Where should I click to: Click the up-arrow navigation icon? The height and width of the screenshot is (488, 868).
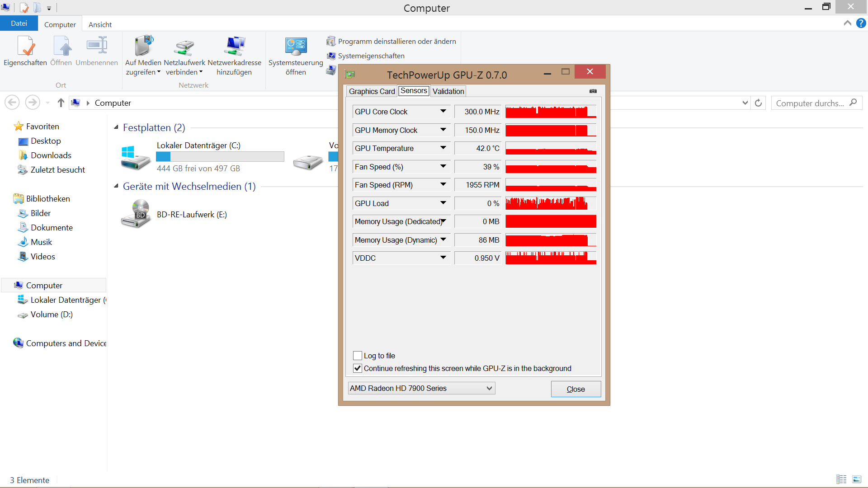[x=61, y=103]
